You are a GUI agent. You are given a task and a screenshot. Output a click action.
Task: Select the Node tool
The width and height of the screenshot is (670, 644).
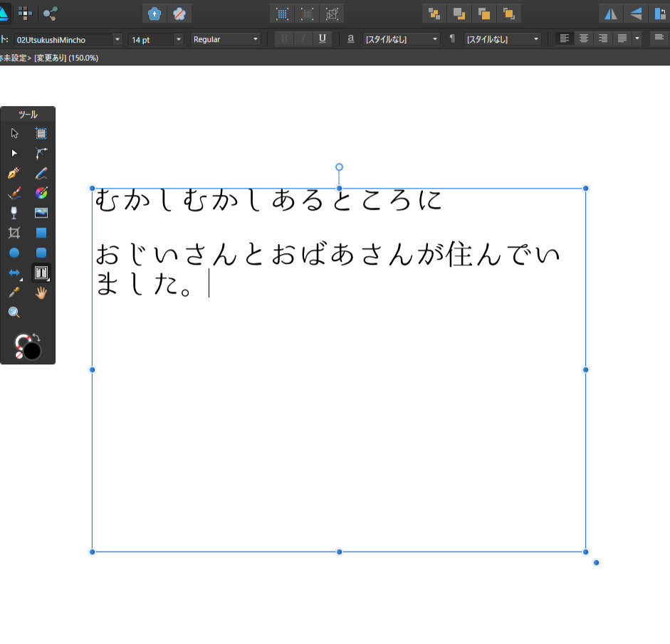[14, 153]
